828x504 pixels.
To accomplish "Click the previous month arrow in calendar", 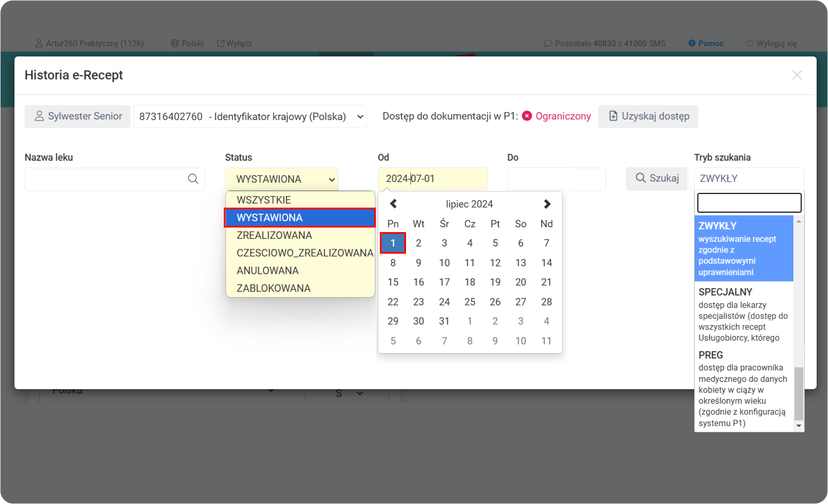I will point(393,204).
